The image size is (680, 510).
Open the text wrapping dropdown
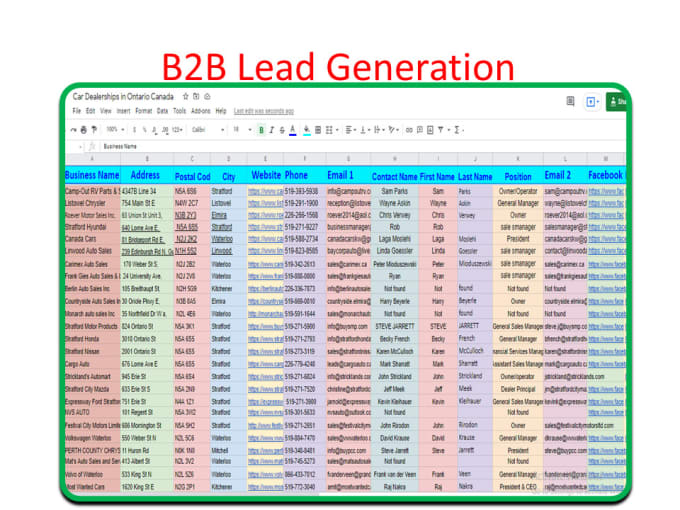[x=378, y=130]
